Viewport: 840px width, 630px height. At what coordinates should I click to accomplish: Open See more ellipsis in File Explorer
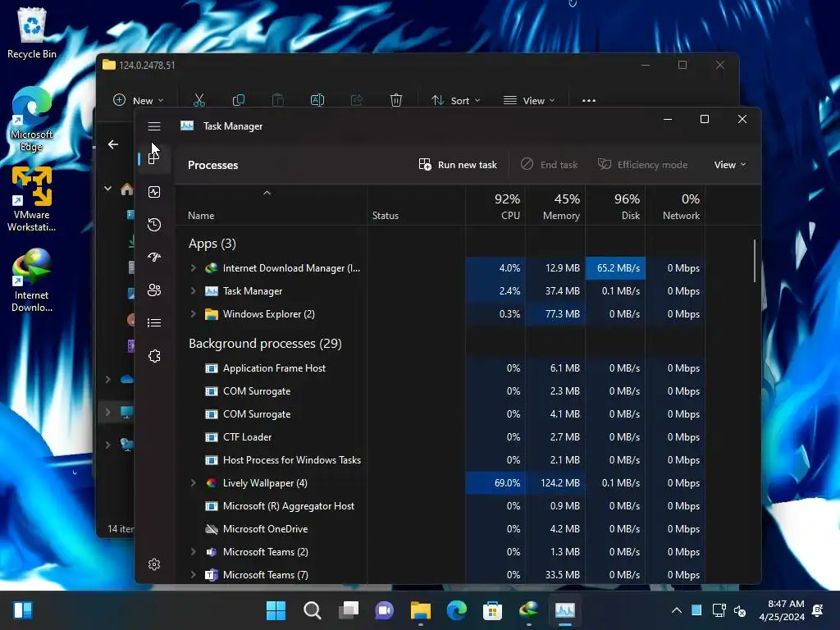pos(589,100)
